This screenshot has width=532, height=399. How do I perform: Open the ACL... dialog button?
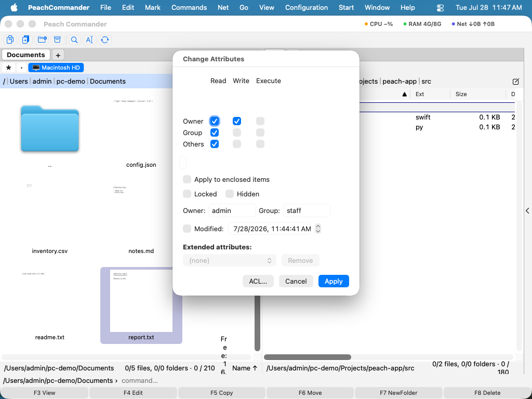(258, 281)
